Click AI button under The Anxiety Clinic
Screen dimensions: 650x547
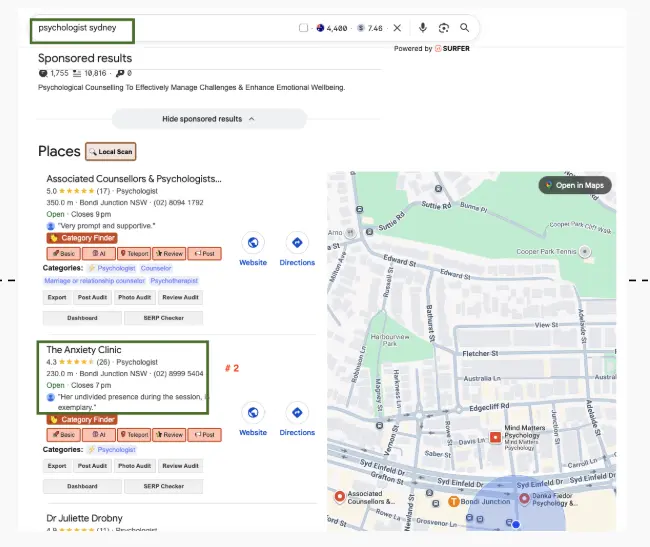pyautogui.click(x=99, y=435)
